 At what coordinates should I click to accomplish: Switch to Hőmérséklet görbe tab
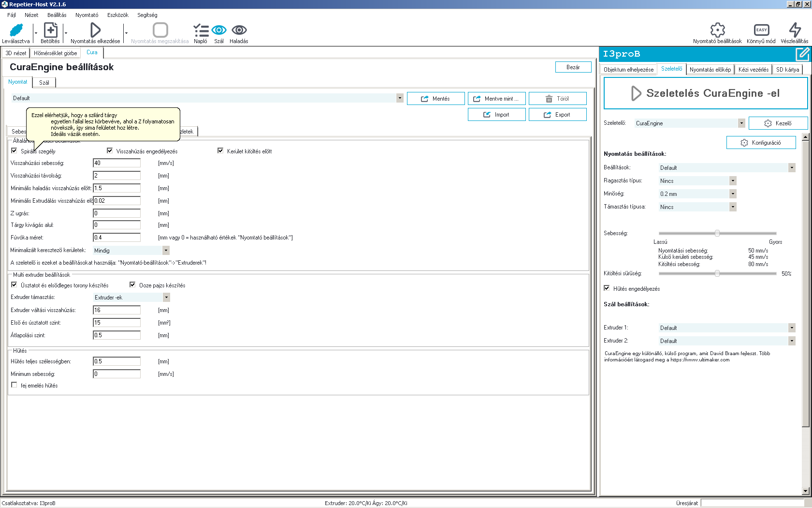[x=56, y=53]
